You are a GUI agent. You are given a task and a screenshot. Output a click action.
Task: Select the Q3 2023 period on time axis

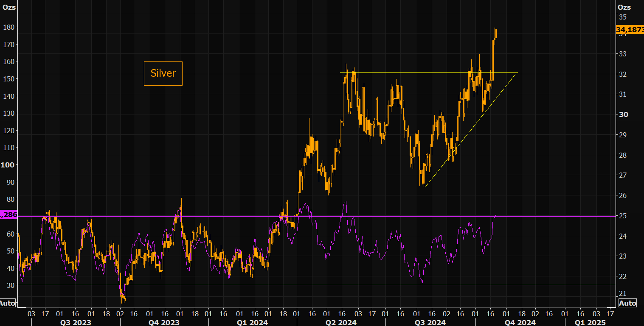coord(76,323)
